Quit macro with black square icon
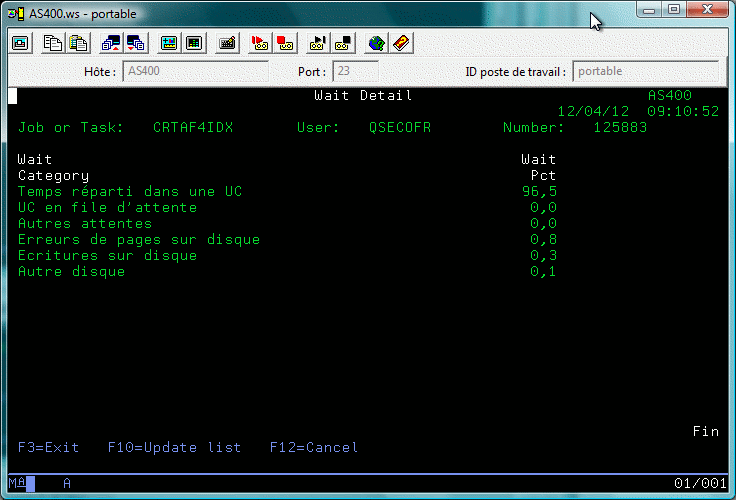The image size is (736, 500). pyautogui.click(x=343, y=43)
